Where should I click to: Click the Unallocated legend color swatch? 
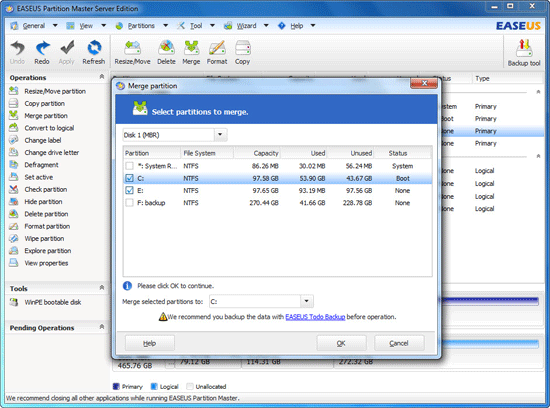tap(189, 386)
